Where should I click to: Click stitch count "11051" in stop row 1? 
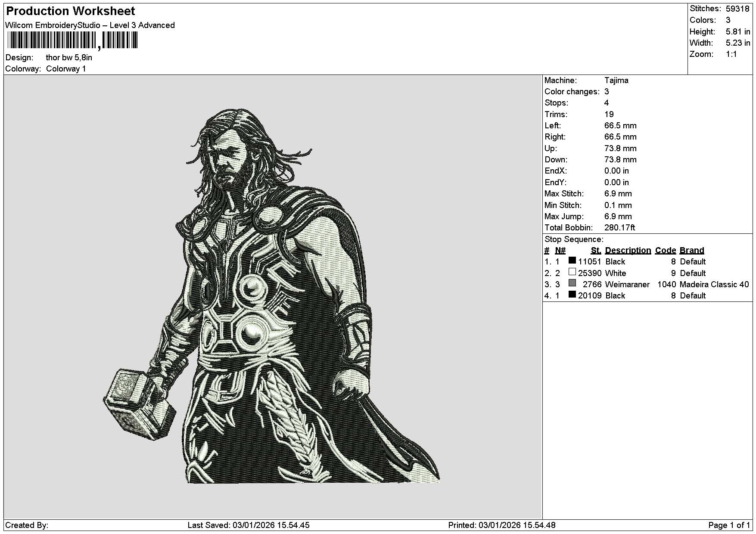tap(589, 262)
